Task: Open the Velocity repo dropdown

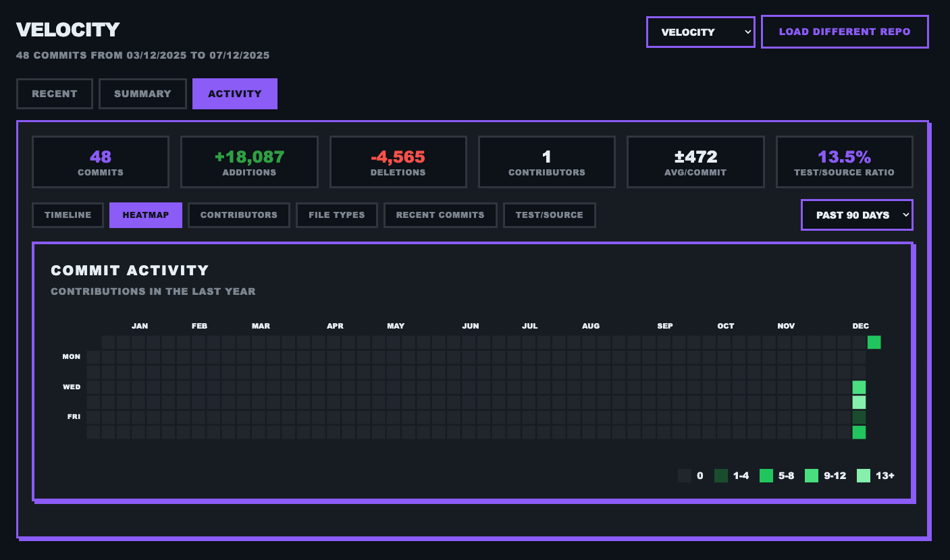Action: (700, 32)
